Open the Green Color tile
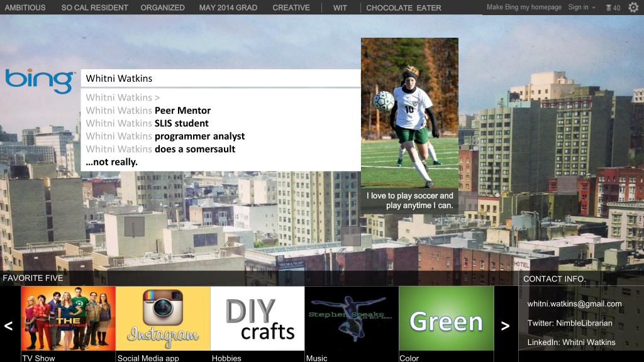The image size is (644, 362). (447, 319)
